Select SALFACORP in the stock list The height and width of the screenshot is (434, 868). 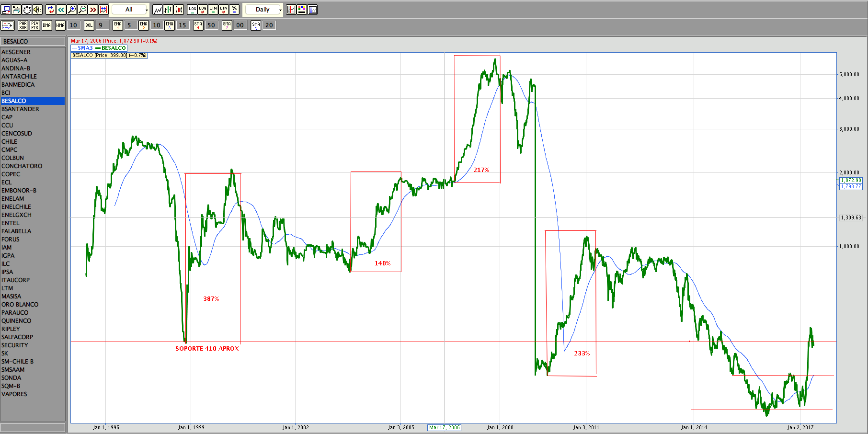point(33,337)
